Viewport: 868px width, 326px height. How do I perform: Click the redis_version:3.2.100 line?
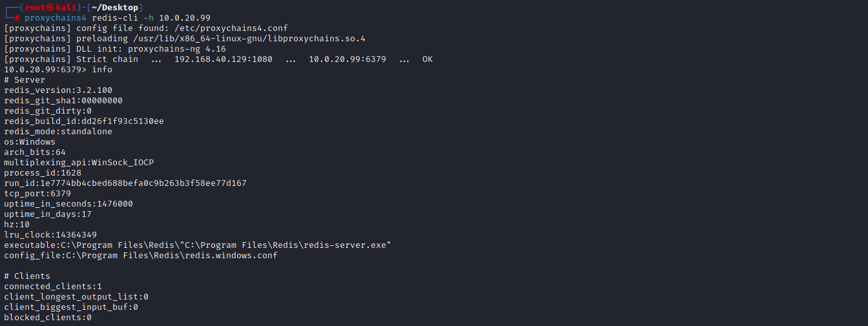click(58, 90)
